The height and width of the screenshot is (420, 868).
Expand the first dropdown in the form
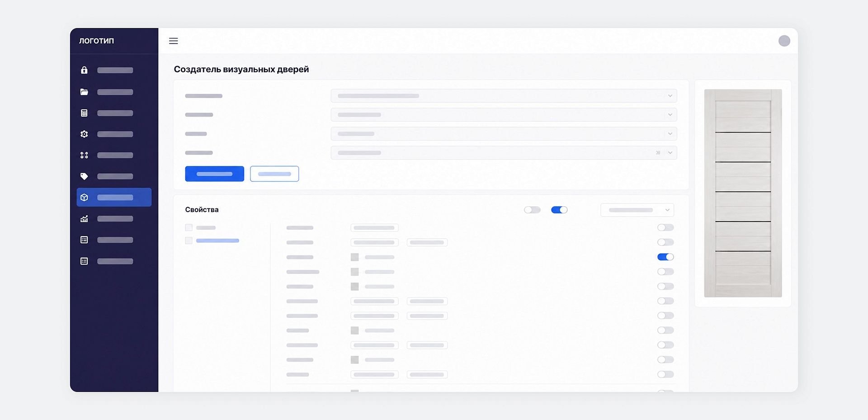coord(504,96)
